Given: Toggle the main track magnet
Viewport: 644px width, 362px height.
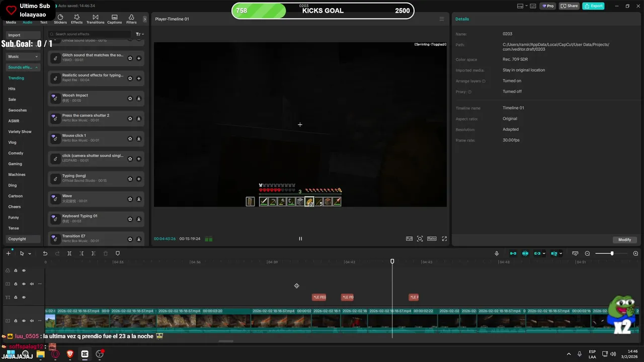Looking at the screenshot, I should pos(513,253).
